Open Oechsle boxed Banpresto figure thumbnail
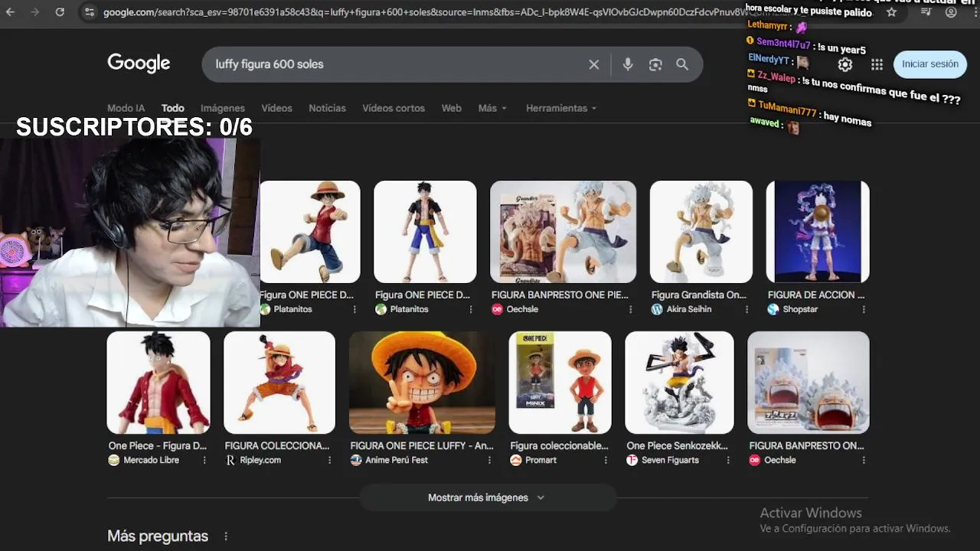Viewport: 980px width, 551px height. click(563, 232)
